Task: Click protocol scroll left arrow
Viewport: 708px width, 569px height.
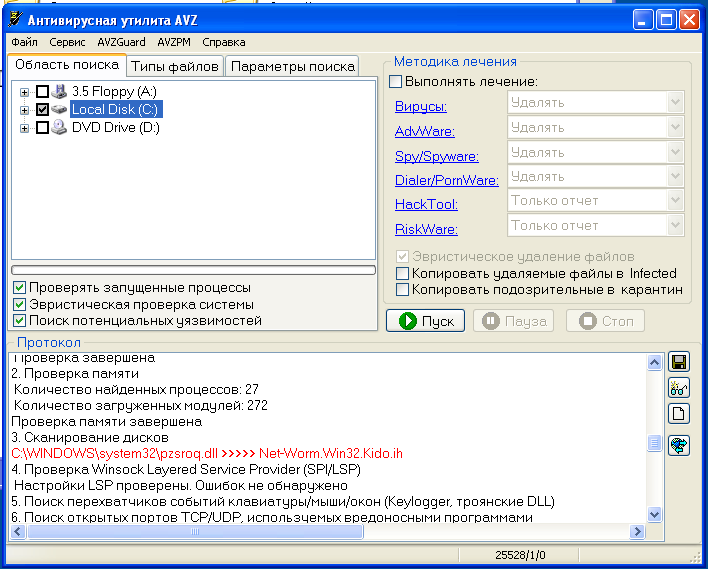Action: (18, 532)
